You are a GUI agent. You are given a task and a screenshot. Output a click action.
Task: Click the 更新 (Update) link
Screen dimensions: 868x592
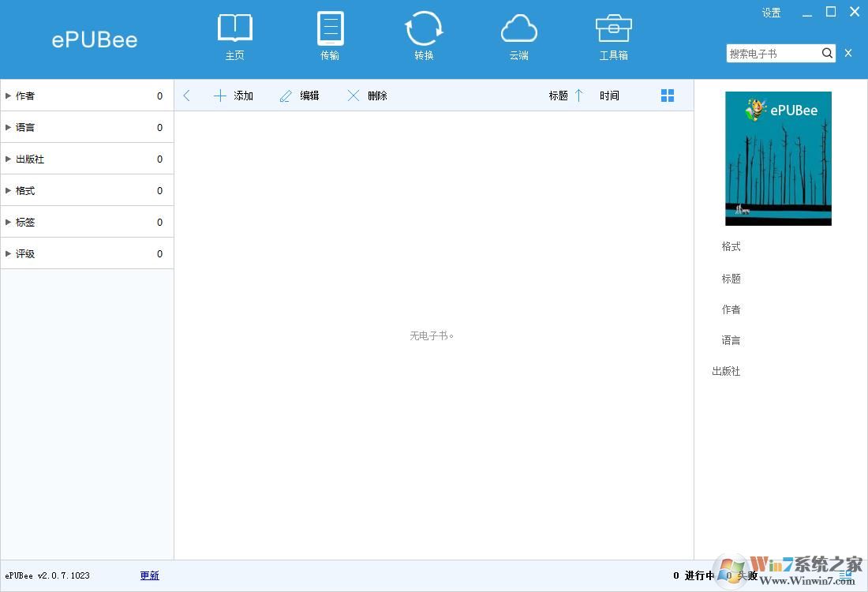[x=149, y=575]
